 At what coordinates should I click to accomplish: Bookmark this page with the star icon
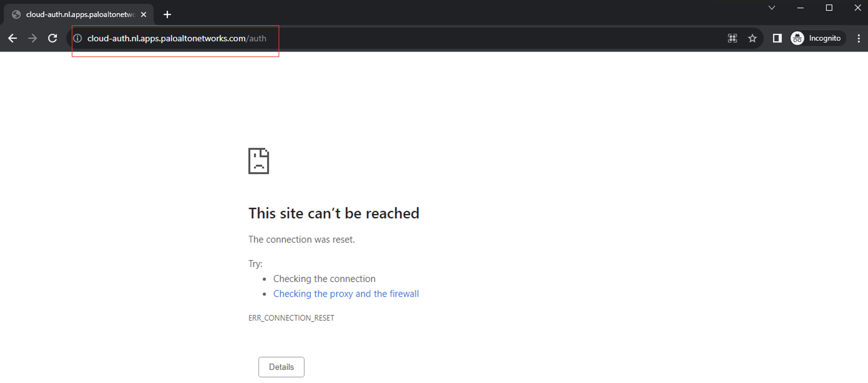point(753,38)
